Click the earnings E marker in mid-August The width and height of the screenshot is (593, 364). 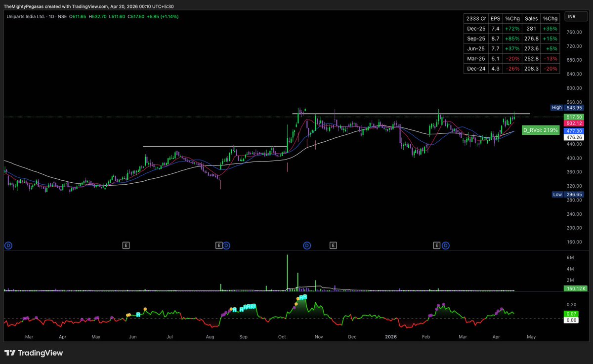tap(219, 245)
